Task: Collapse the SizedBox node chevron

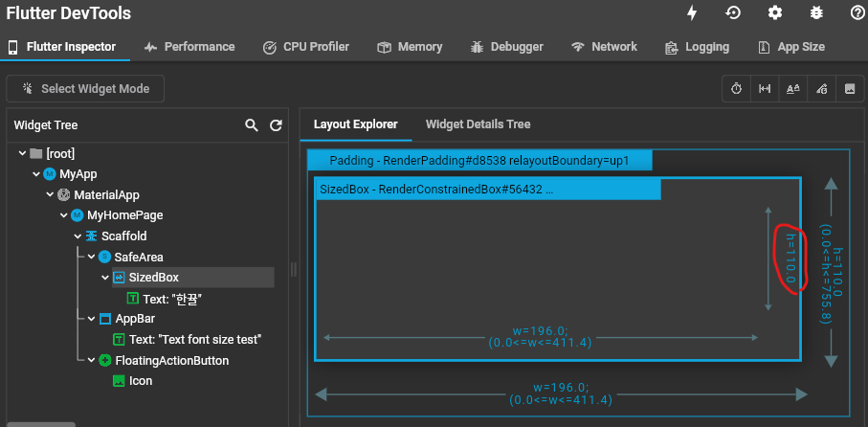Action: pyautogui.click(x=105, y=278)
